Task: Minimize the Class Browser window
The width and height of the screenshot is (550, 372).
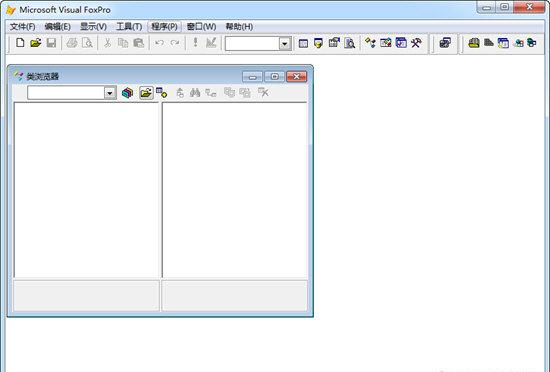Action: (x=252, y=76)
